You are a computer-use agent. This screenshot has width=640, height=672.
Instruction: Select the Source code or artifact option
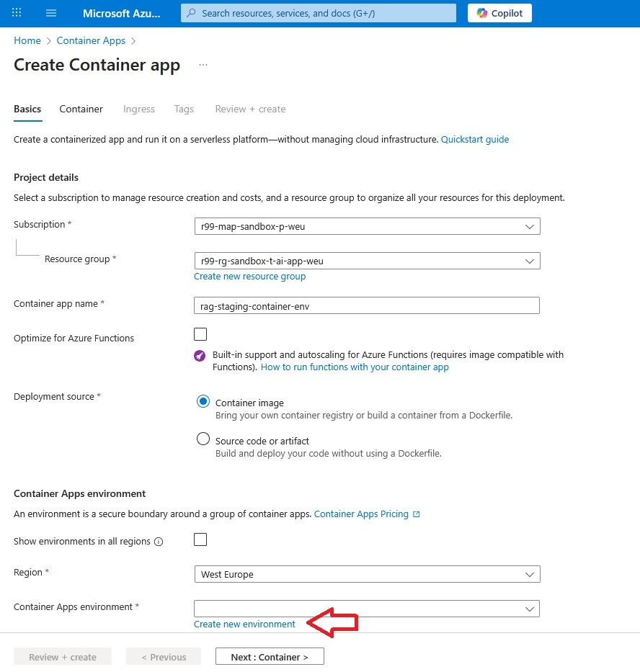click(x=203, y=439)
